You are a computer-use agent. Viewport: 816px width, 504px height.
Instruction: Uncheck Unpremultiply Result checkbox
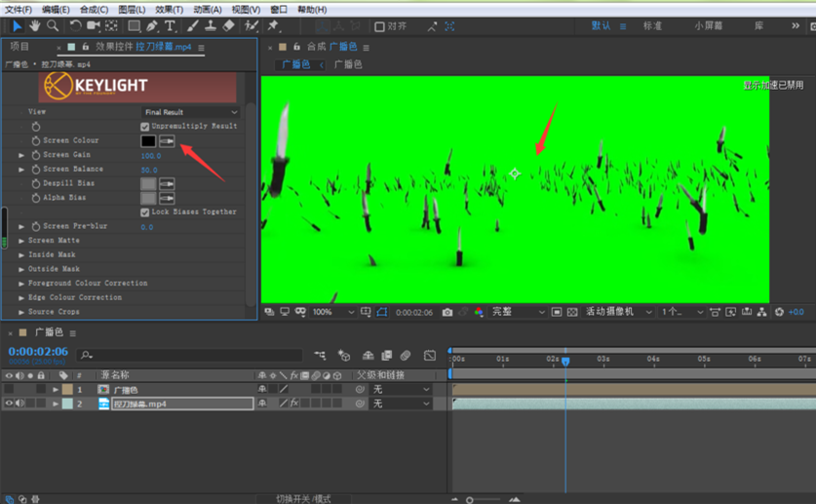coord(145,127)
